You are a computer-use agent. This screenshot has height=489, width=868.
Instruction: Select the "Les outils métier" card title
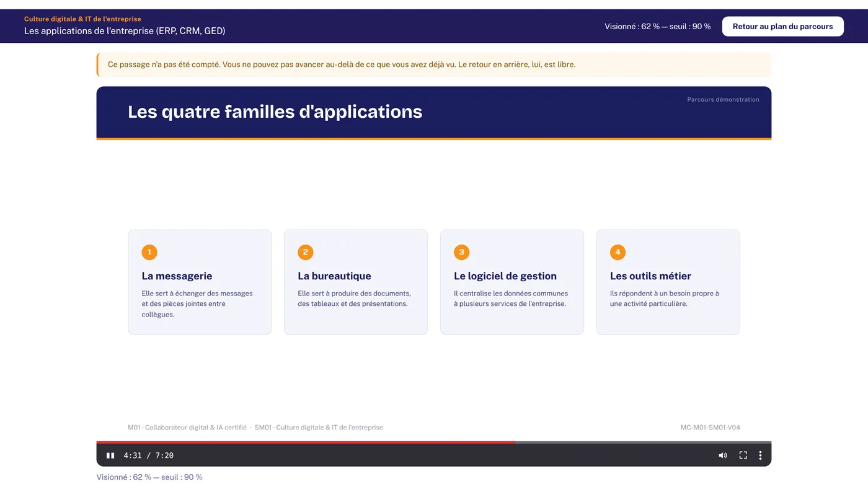pyautogui.click(x=650, y=276)
